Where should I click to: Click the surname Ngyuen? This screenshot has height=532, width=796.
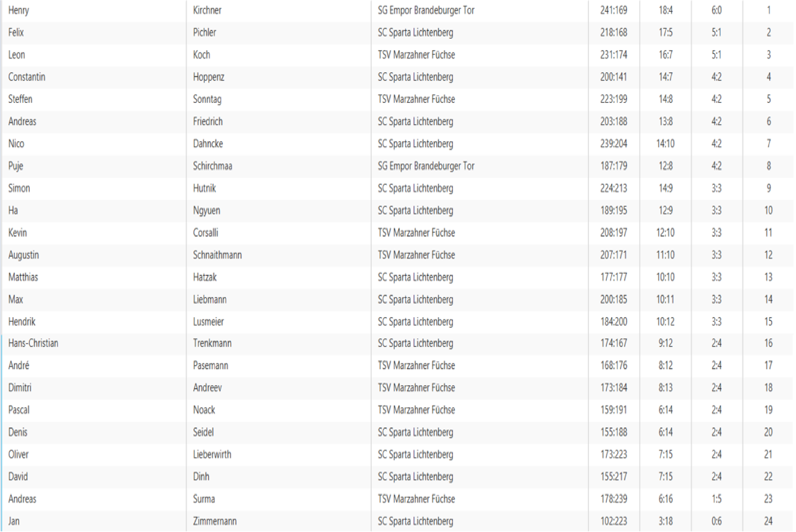[206, 210]
